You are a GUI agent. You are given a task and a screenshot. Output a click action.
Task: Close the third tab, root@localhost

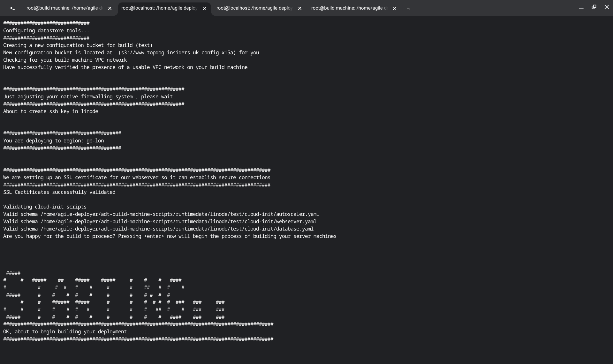pos(299,9)
